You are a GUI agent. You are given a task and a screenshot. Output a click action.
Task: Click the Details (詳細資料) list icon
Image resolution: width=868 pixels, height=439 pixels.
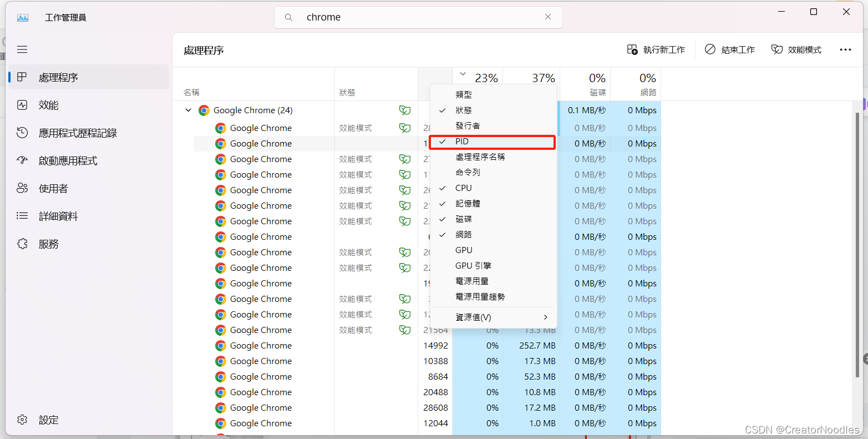point(22,216)
